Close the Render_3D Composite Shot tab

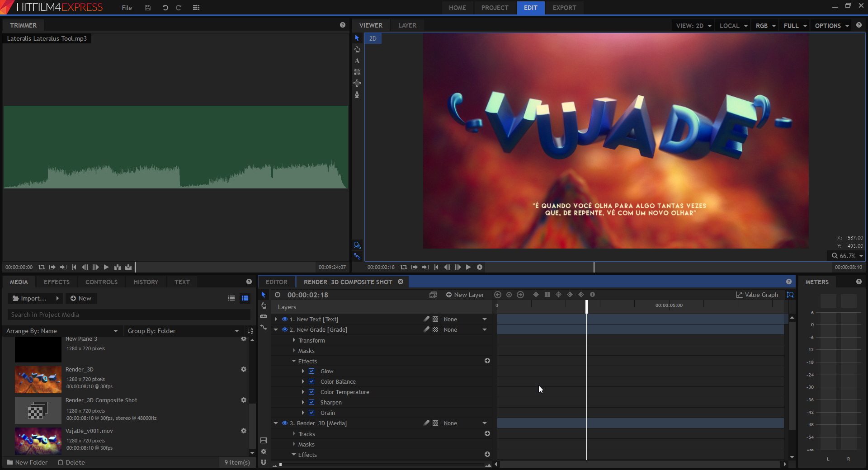point(401,282)
